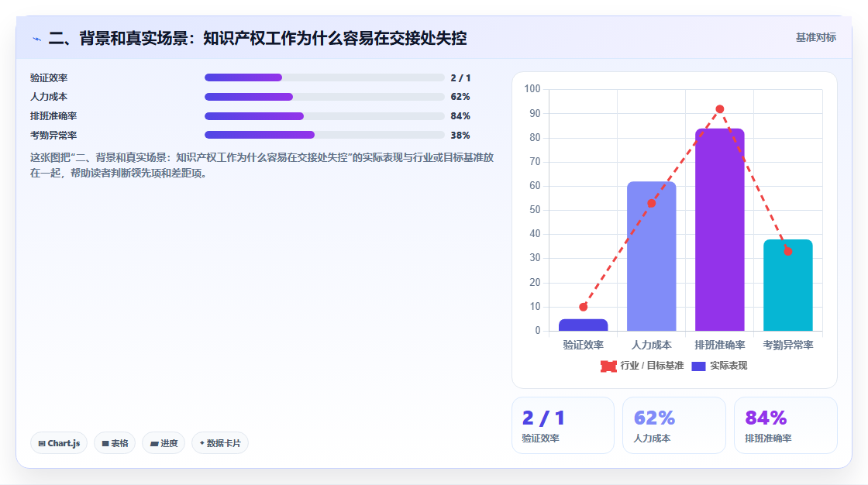Click the 人力成本 progress bar
Image resolution: width=868 pixels, height=485 pixels.
coord(325,97)
